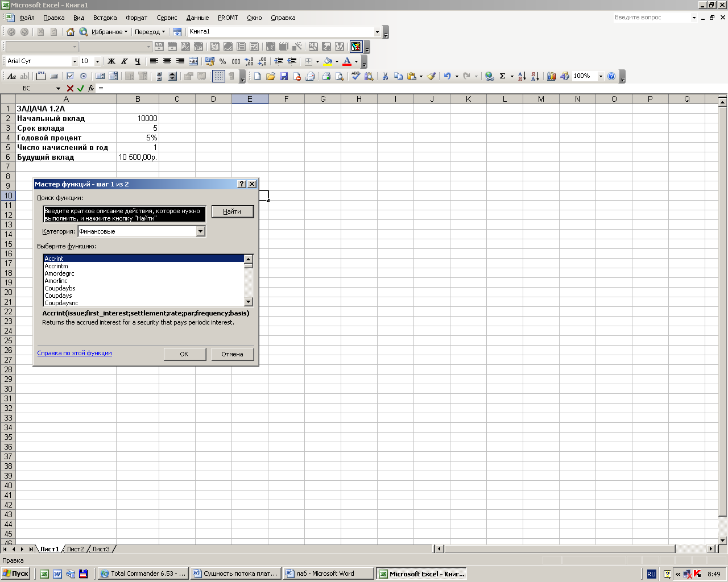Toggle Italic (К) formatting
The width and height of the screenshot is (728, 582).
click(x=124, y=61)
